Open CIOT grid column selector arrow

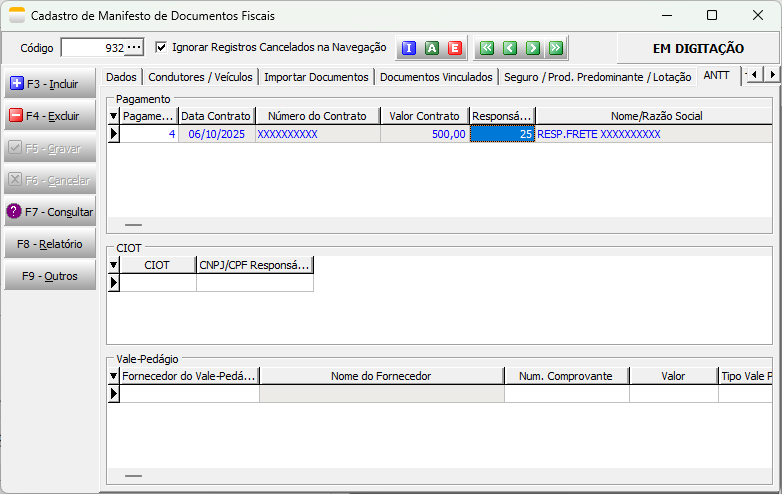(113, 265)
